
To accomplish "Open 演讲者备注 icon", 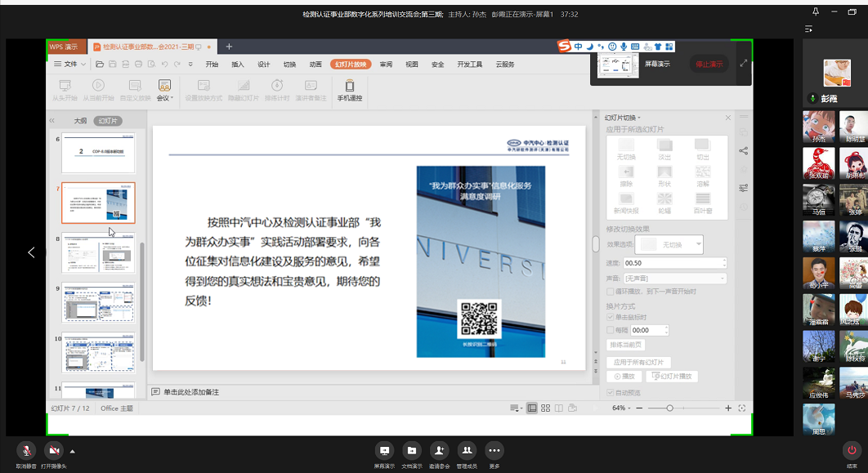I will click(x=311, y=85).
